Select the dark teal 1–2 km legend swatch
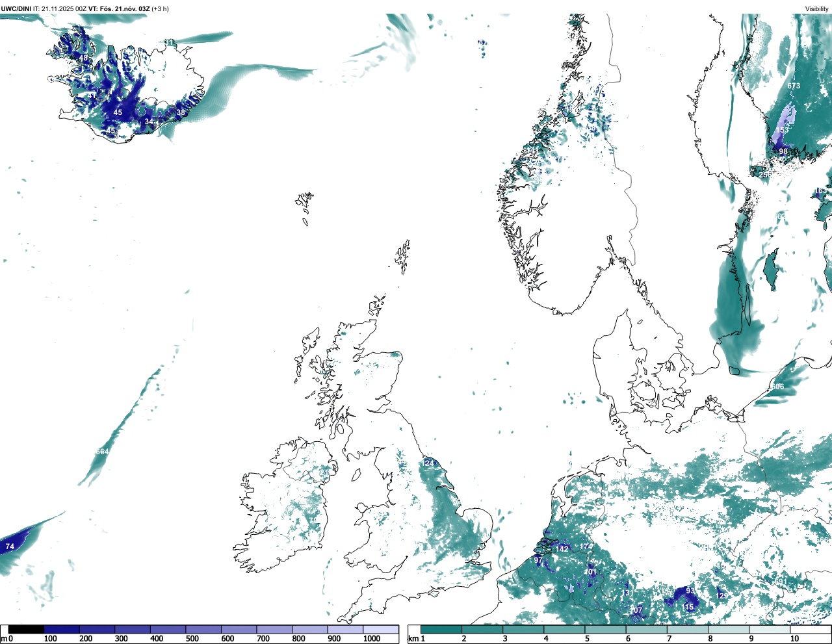The width and height of the screenshot is (832, 644). click(441, 629)
